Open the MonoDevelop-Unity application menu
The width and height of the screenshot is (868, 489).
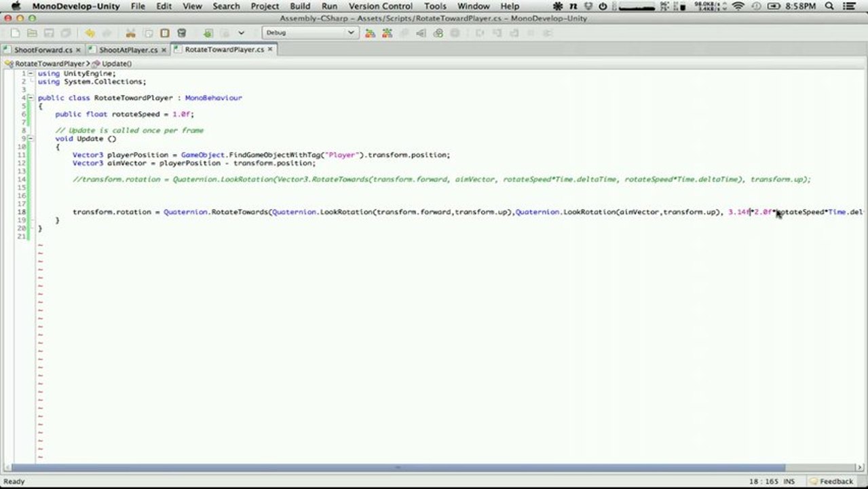pos(76,6)
